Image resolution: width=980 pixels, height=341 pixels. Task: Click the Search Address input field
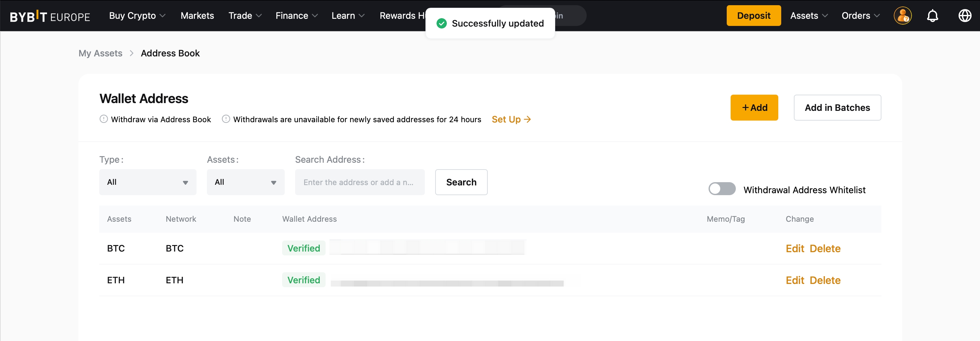pyautogui.click(x=360, y=182)
